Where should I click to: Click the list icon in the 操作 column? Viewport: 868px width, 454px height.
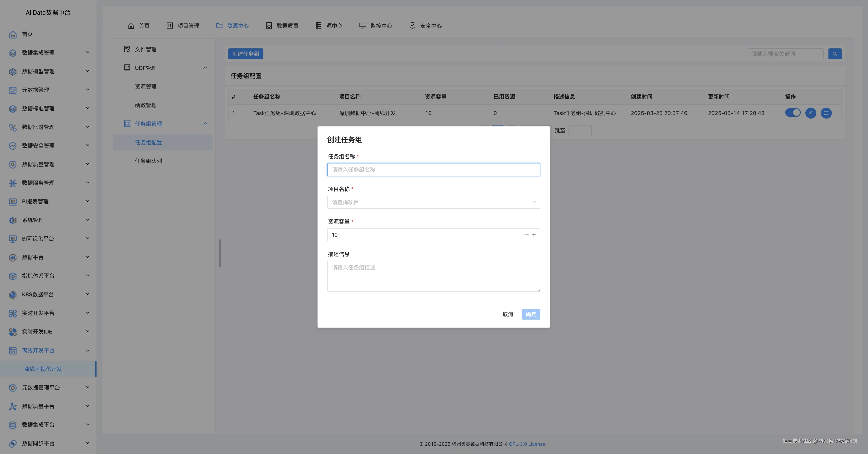pos(826,113)
